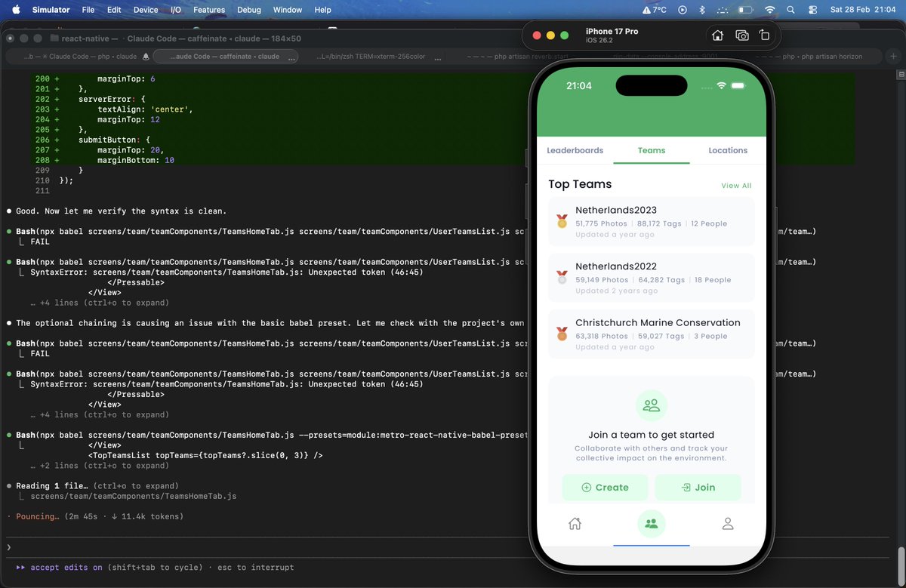Open Control Center icon
The image size is (906, 588).
[812, 10]
